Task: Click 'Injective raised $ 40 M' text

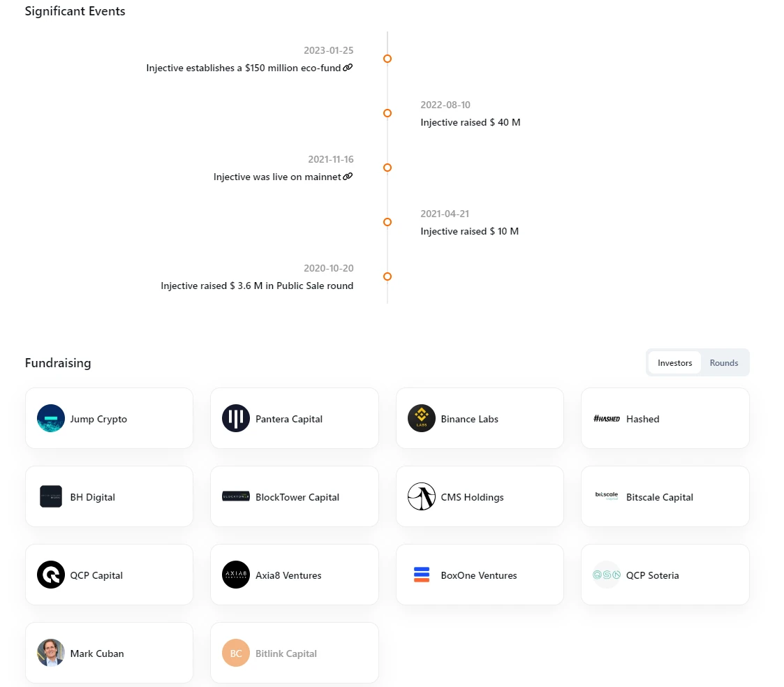Action: tap(470, 122)
